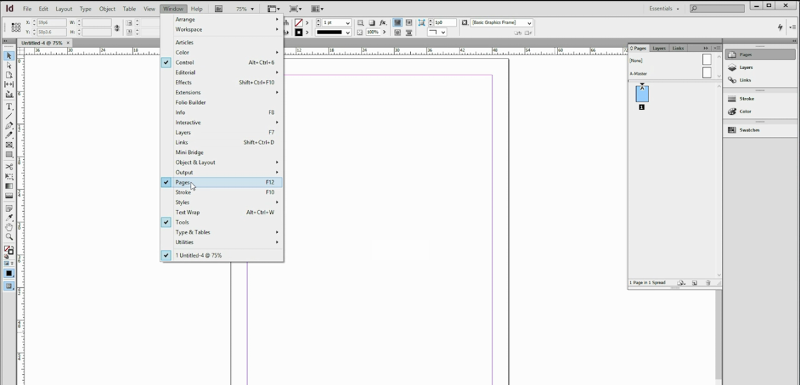Viewport: 800px width, 385px height.
Task: Select the Type tool
Action: (x=9, y=107)
